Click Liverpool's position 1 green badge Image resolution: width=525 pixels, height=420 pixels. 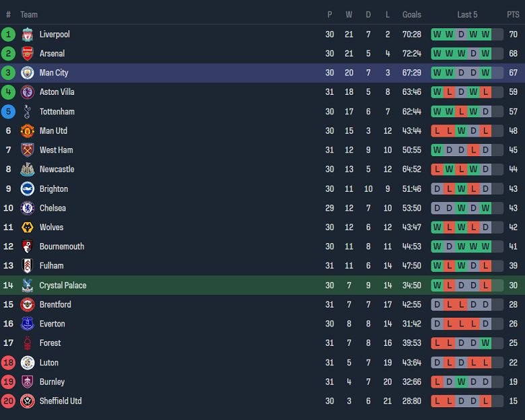coord(8,34)
